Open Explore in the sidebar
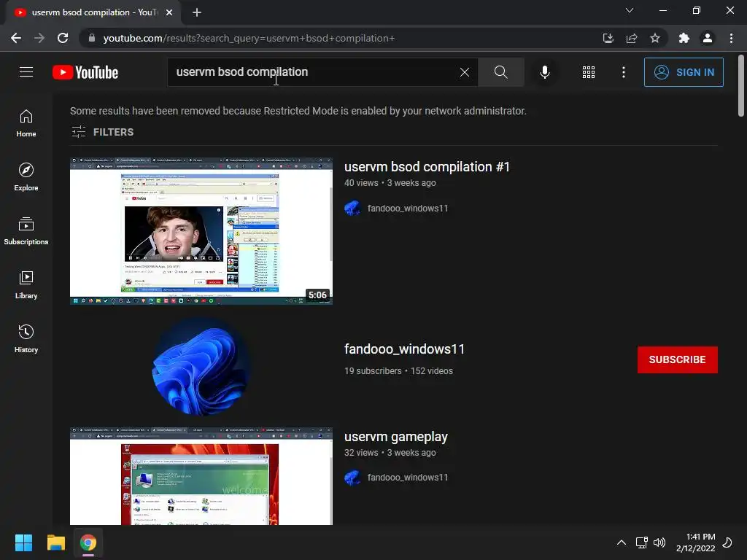This screenshot has width=747, height=560. point(26,177)
